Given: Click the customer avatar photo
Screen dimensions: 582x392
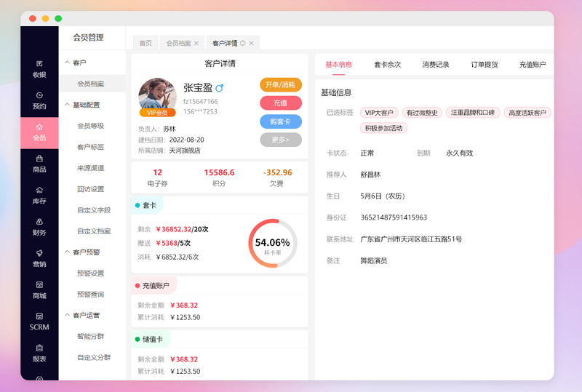Looking at the screenshot, I should coord(157,95).
